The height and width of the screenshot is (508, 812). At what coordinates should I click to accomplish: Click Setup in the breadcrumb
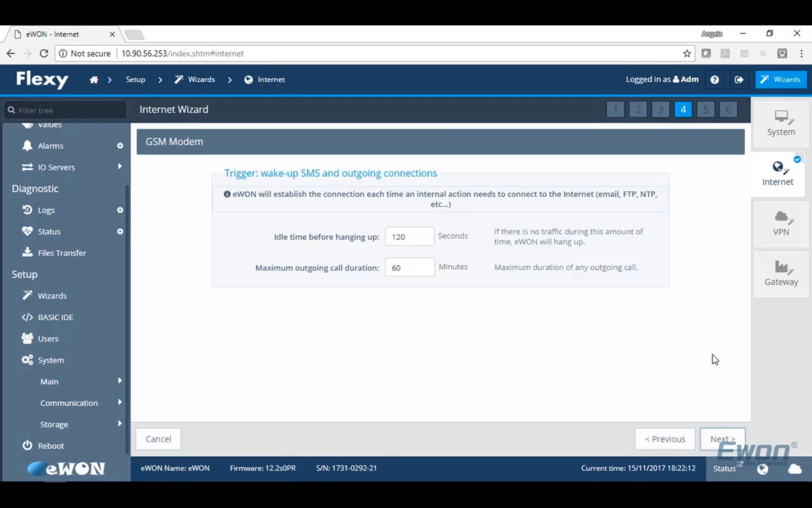[x=135, y=80]
